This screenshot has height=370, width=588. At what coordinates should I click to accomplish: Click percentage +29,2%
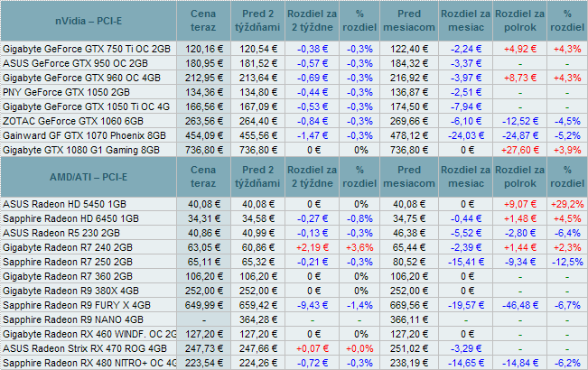pyautogui.click(x=567, y=204)
